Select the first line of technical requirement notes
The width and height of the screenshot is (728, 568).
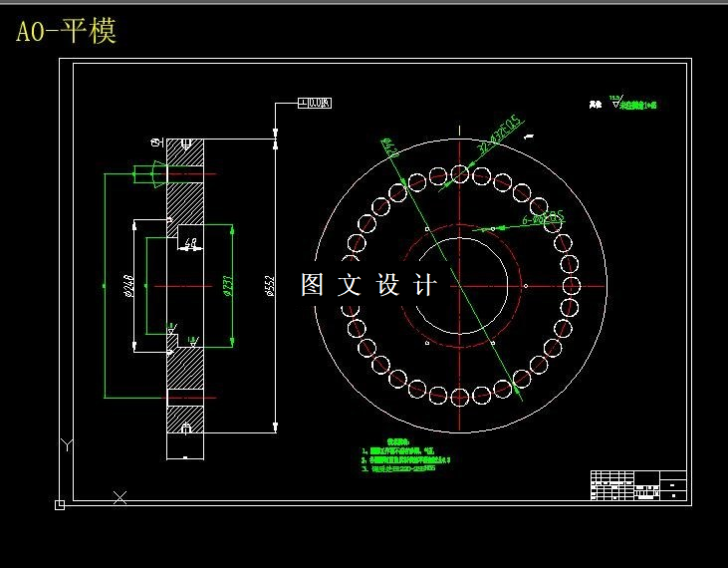398,450
